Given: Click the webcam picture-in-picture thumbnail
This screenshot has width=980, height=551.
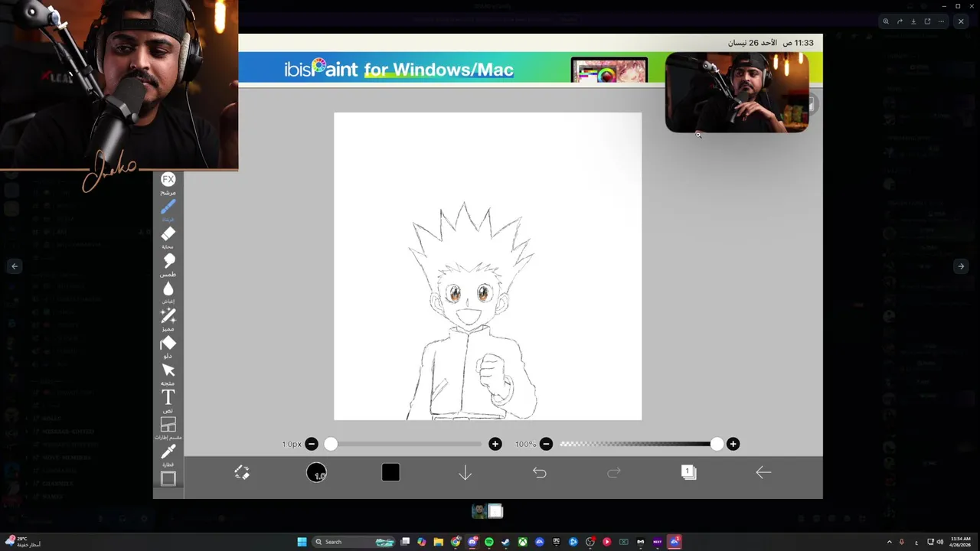Looking at the screenshot, I should [x=737, y=93].
